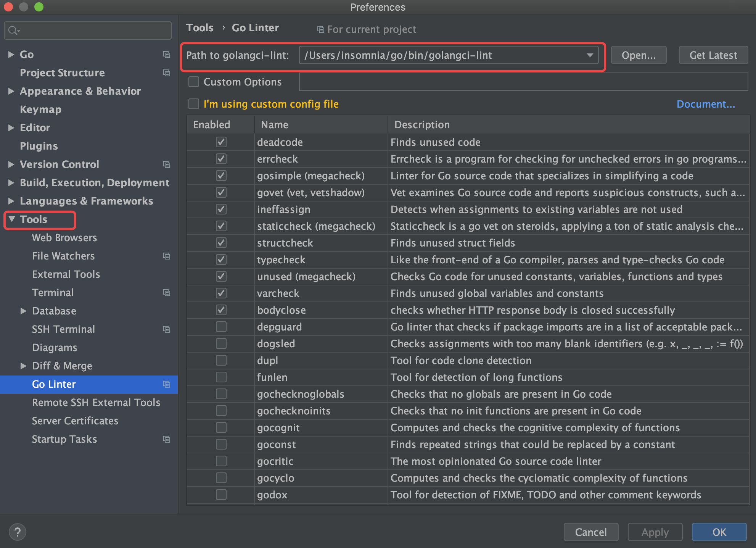Screen dimensions: 756x548
Task: Click the search magnifier in the settings sidebar
Action: [x=13, y=30]
